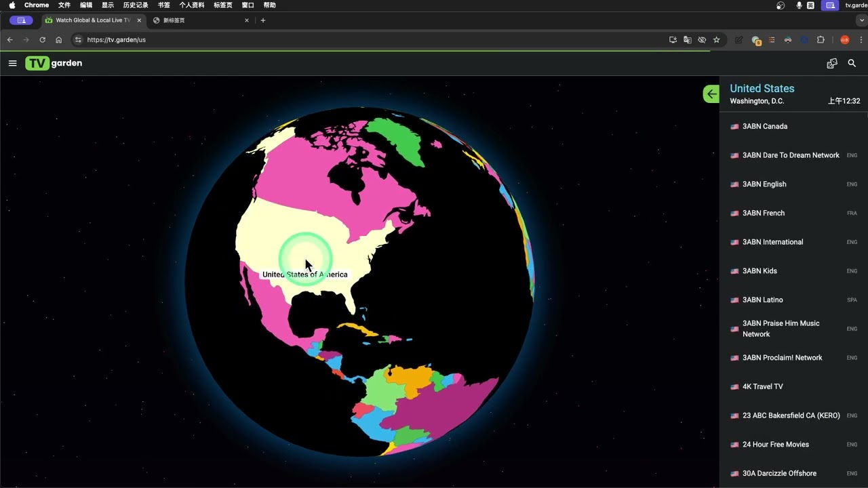Open the 历史记录 menu

pyautogui.click(x=136, y=5)
